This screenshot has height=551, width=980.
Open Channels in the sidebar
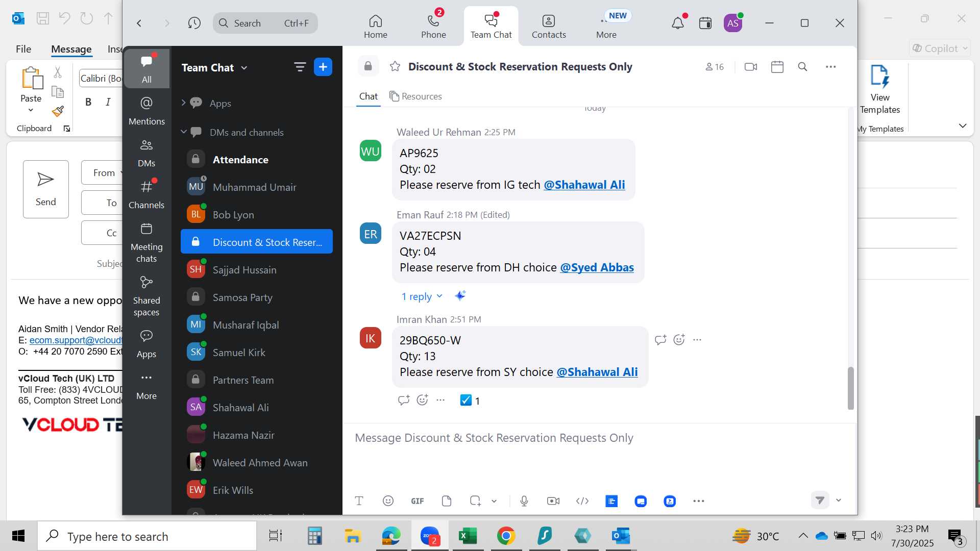146,195
